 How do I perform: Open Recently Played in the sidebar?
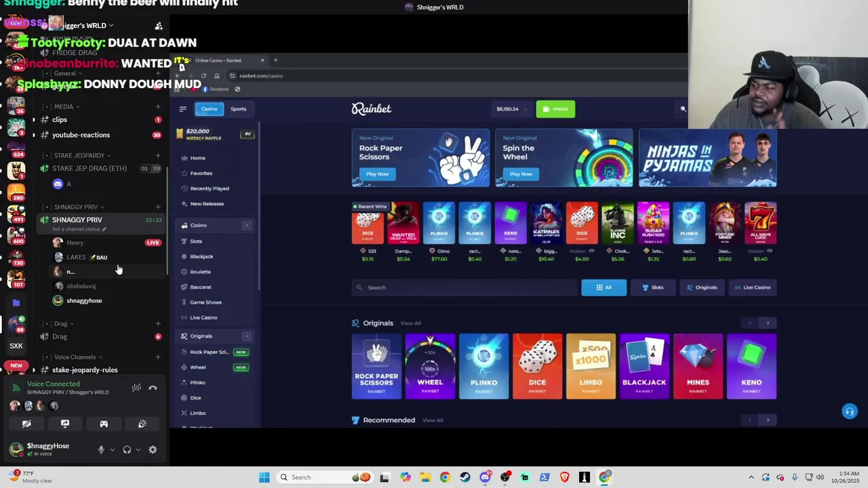pos(209,188)
